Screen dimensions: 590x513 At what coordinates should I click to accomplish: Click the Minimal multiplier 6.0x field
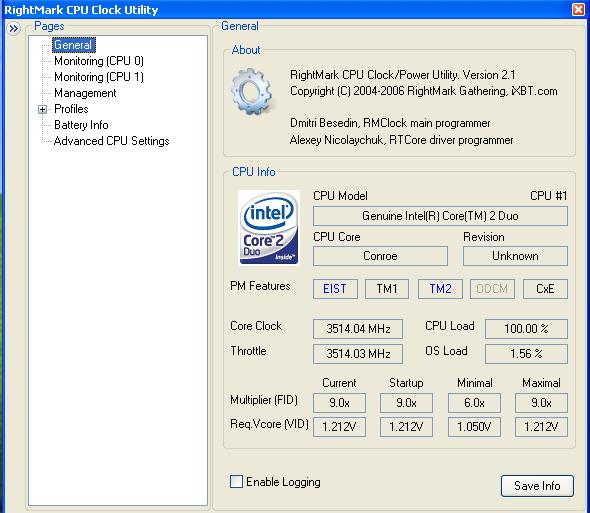474,403
